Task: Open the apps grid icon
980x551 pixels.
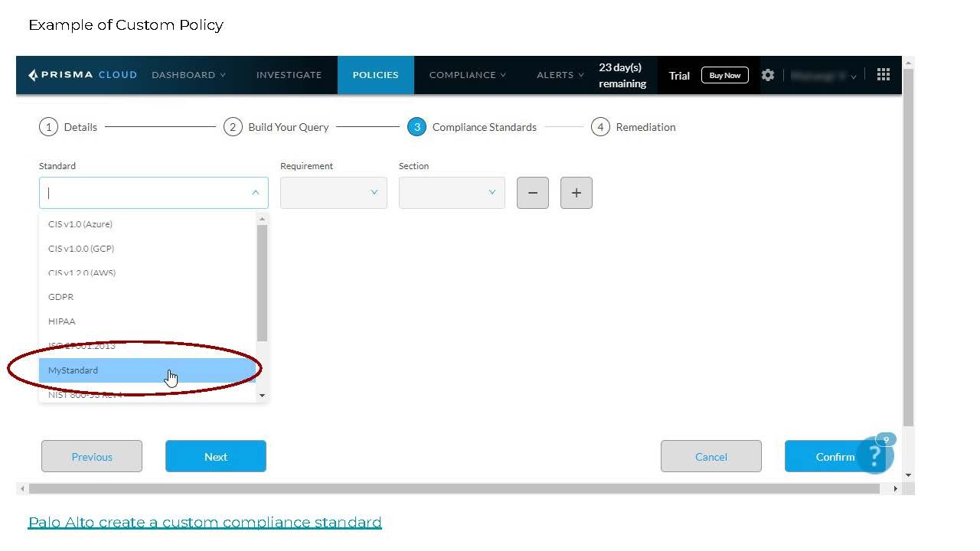Action: point(884,74)
